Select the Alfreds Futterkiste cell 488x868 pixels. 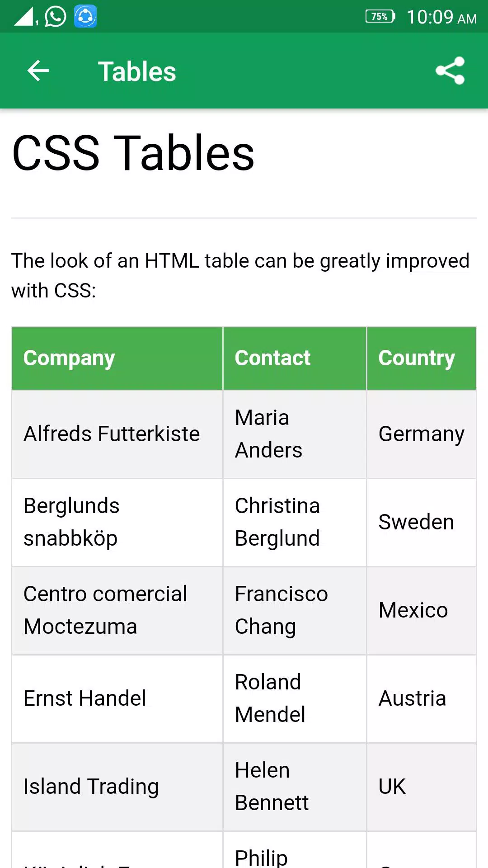117,434
